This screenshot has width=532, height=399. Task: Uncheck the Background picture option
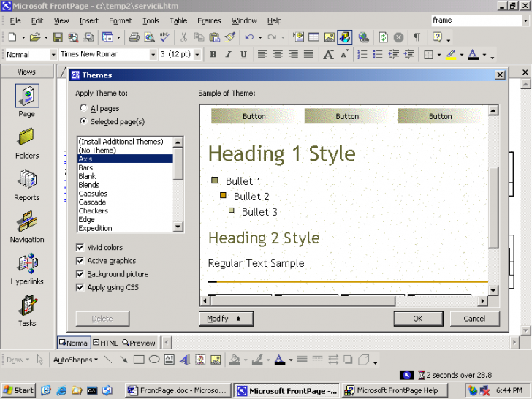tap(80, 274)
